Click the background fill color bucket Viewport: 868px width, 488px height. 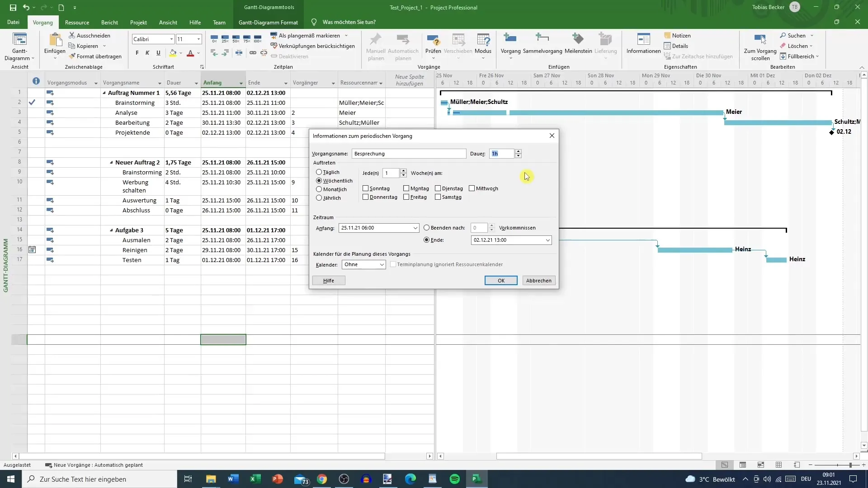point(173,53)
